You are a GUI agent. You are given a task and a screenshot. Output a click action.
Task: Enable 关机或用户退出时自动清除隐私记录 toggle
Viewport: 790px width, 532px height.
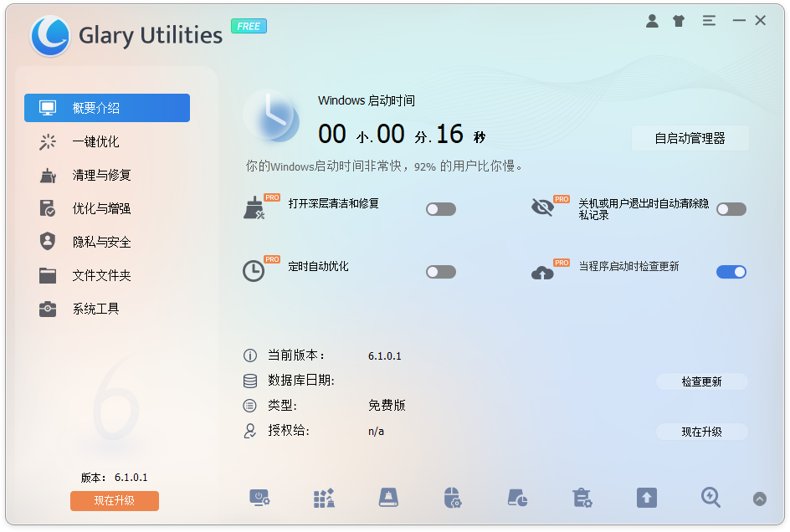click(x=731, y=209)
